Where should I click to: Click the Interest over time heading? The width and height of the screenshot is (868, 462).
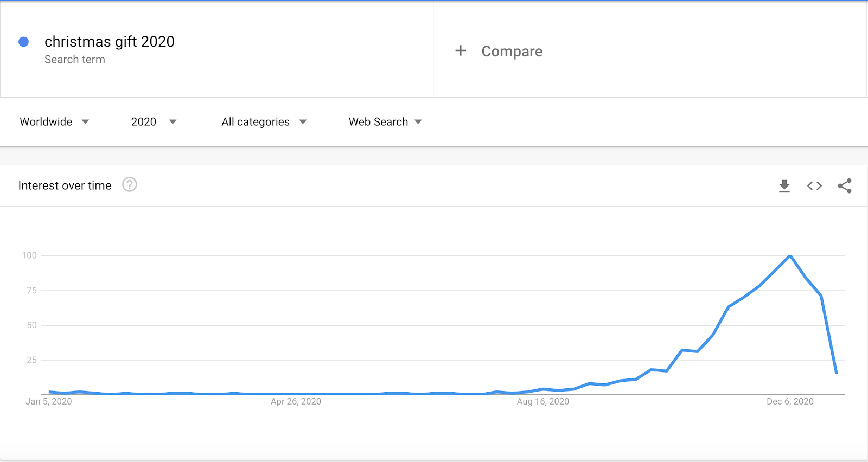[x=65, y=185]
